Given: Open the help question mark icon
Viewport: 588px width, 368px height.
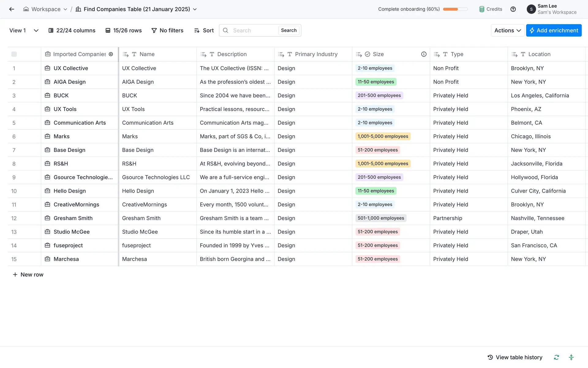Looking at the screenshot, I should click(513, 9).
